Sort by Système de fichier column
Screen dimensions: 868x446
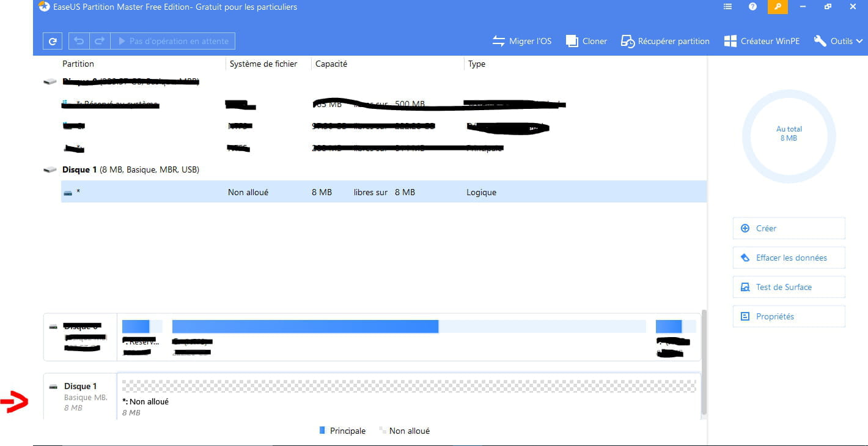[x=263, y=64]
